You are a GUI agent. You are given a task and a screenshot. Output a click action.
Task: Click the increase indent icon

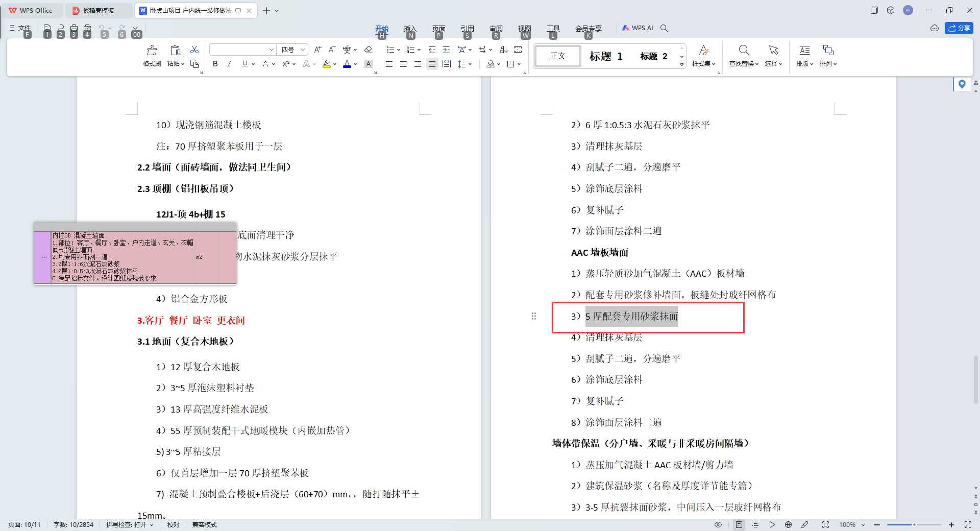click(x=446, y=50)
